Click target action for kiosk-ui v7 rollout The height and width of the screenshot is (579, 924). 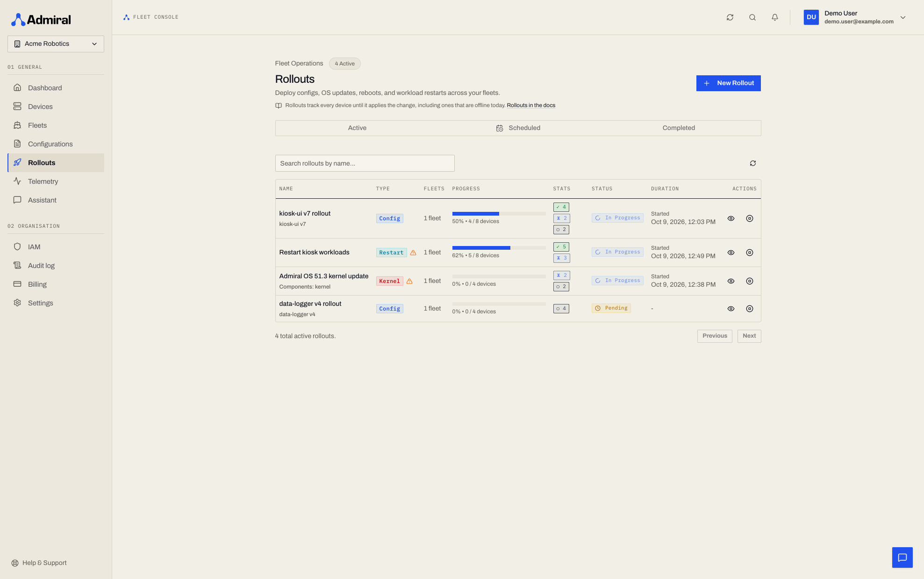pos(750,218)
